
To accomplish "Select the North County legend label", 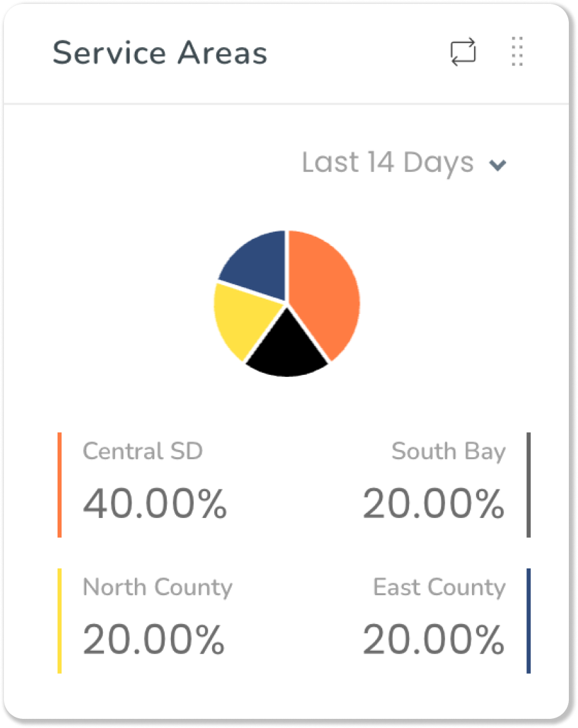I will pyautogui.click(x=158, y=587).
